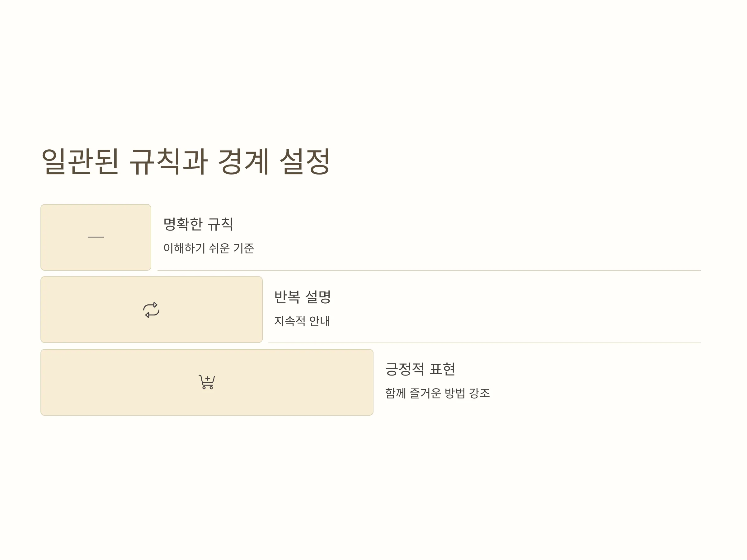
Task: Select the slide title 일관된 규칙과 경계 설정
Action: coord(186,161)
